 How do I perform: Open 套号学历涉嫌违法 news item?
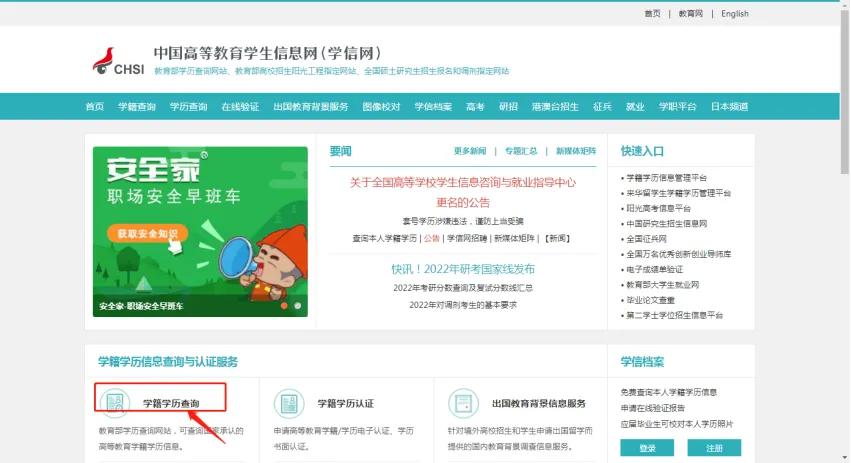pyautogui.click(x=463, y=221)
